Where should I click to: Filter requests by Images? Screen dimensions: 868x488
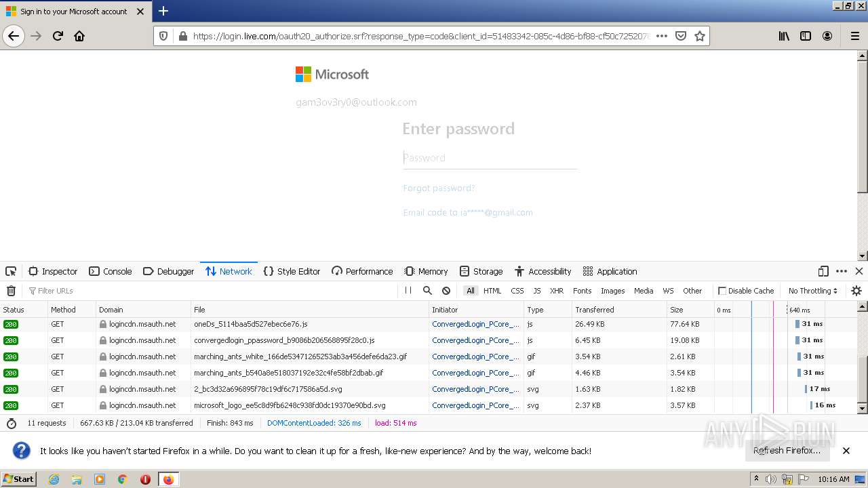613,291
